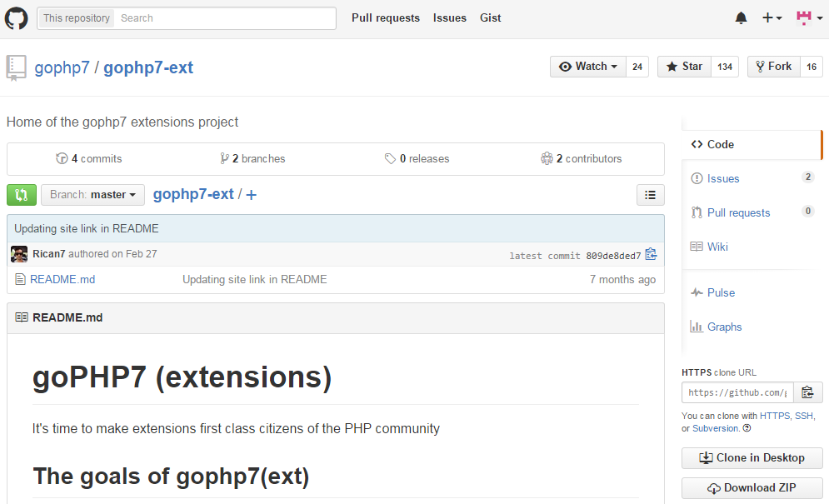The height and width of the screenshot is (504, 829).
Task: Go to gophp7 owner page
Action: pos(62,67)
